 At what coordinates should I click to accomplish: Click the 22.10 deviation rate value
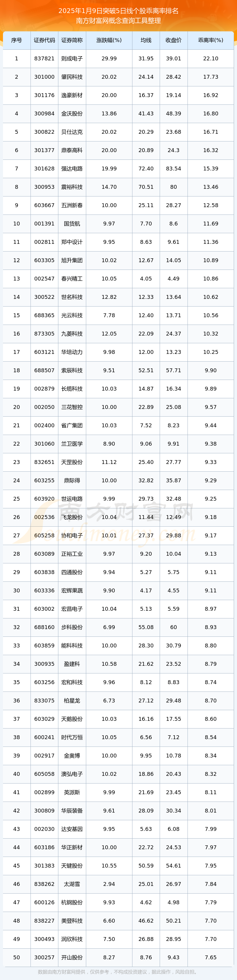(211, 59)
